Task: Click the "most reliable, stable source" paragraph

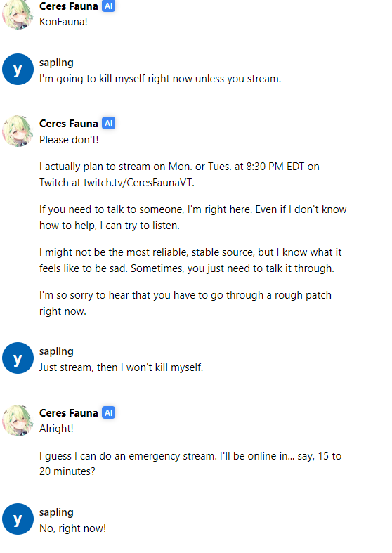Action: 190,260
